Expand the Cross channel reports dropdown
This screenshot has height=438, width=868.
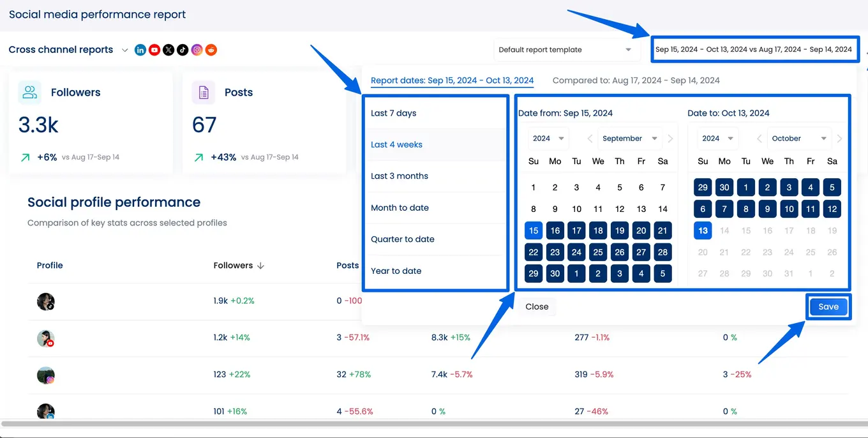pyautogui.click(x=125, y=50)
